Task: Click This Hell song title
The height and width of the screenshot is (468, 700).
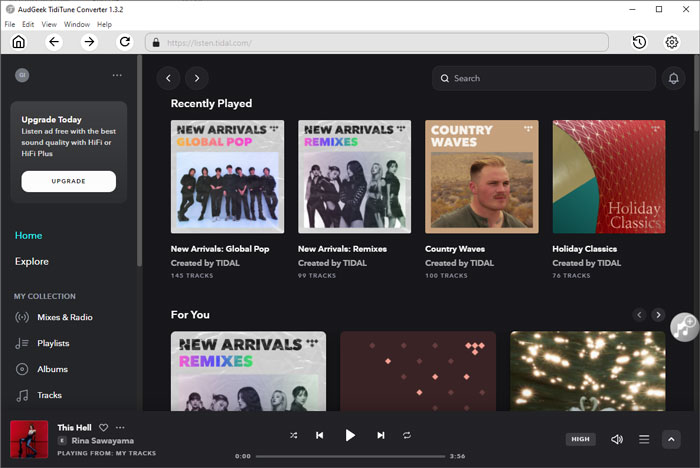Action: [x=75, y=427]
